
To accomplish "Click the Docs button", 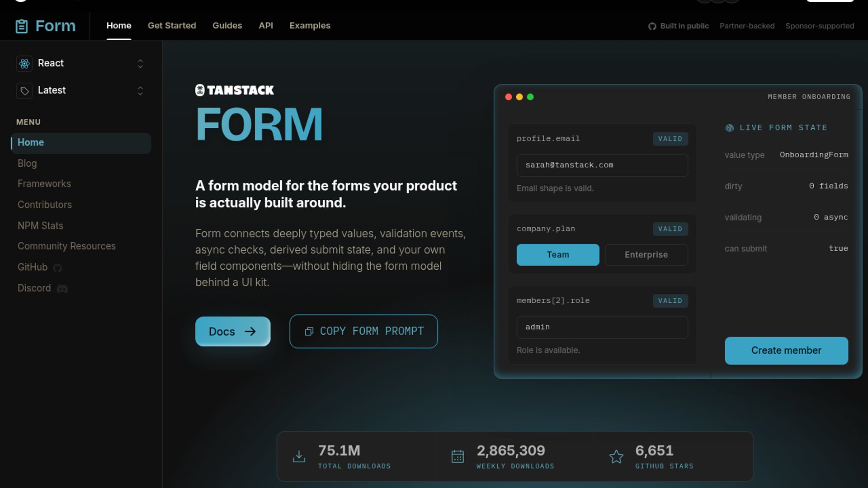I will (x=233, y=332).
